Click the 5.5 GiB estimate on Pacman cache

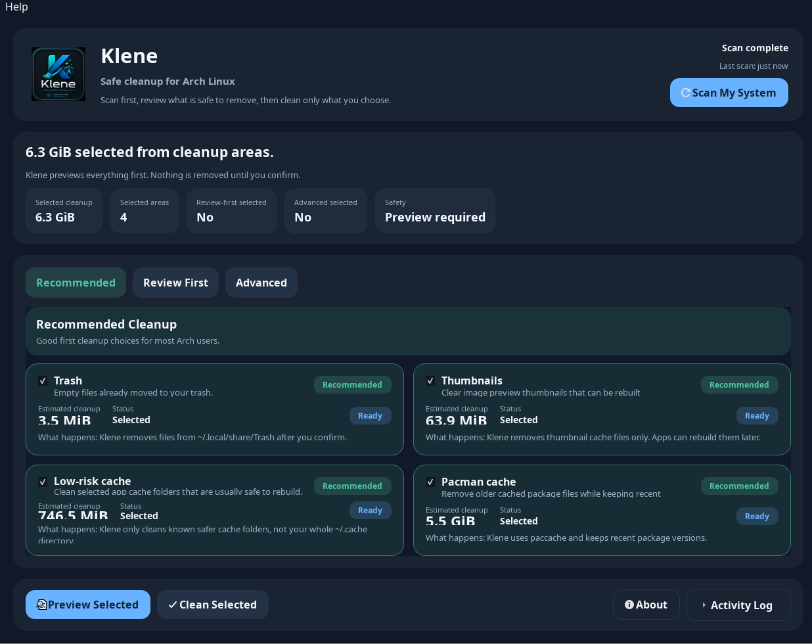pos(451,521)
